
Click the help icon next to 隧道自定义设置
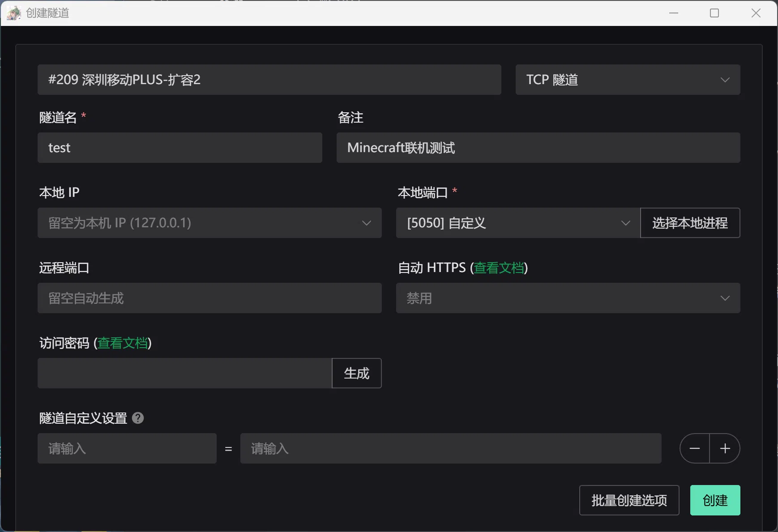pos(139,418)
